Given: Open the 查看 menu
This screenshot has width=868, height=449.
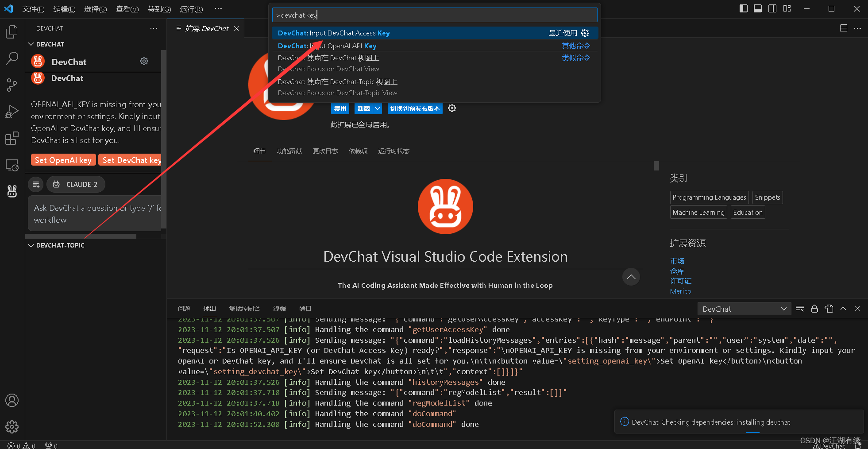Looking at the screenshot, I should click(x=127, y=9).
